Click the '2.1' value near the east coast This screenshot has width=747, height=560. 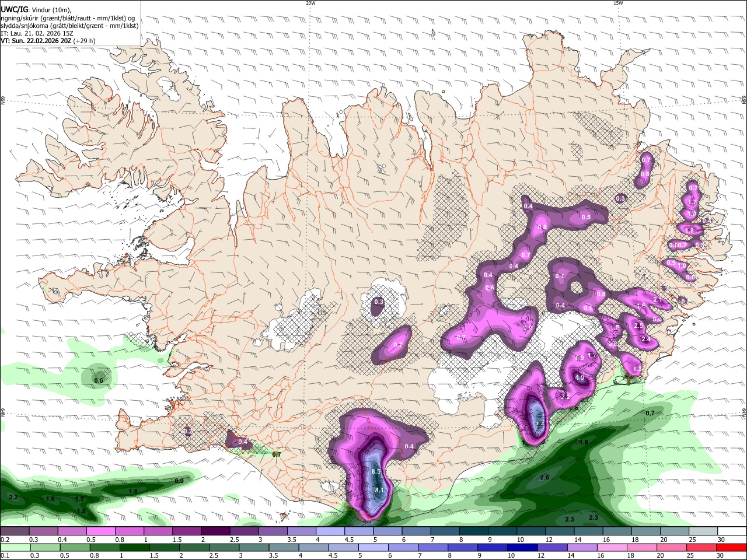pyautogui.click(x=658, y=300)
